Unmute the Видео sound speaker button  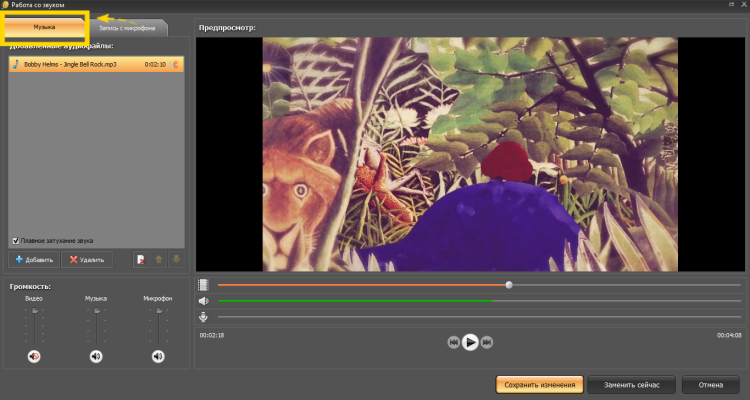tap(34, 356)
